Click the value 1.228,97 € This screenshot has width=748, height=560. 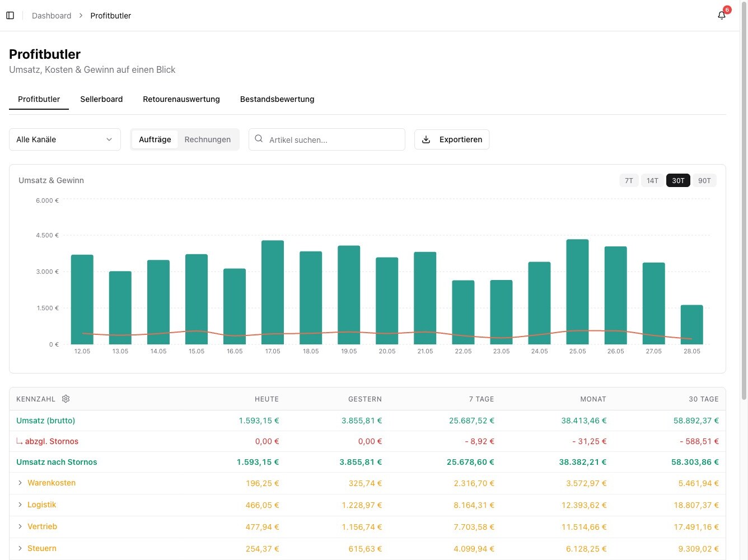tap(362, 505)
